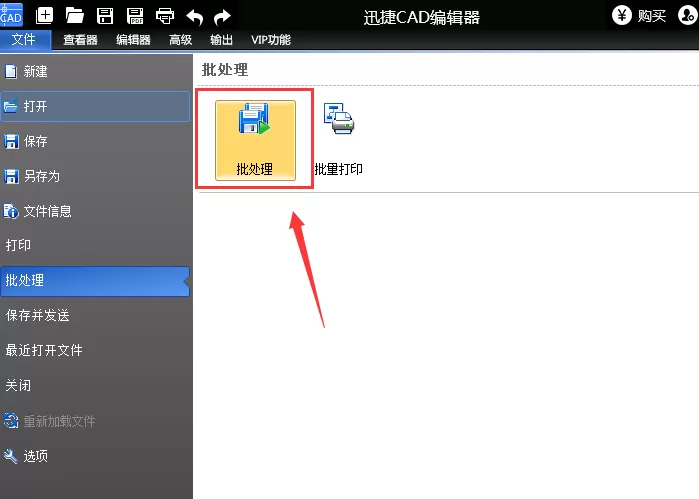Open a file with the folder toolbar icon
The image size is (699, 499).
(74, 16)
